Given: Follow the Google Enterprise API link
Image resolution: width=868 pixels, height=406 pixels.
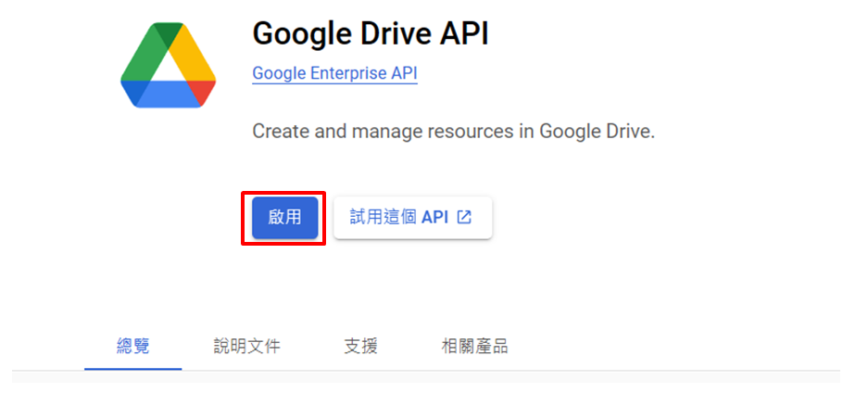Looking at the screenshot, I should [x=334, y=73].
